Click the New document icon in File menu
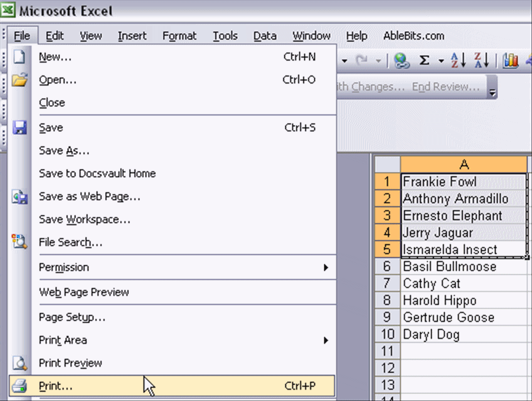This screenshot has height=401, width=532. coord(19,57)
